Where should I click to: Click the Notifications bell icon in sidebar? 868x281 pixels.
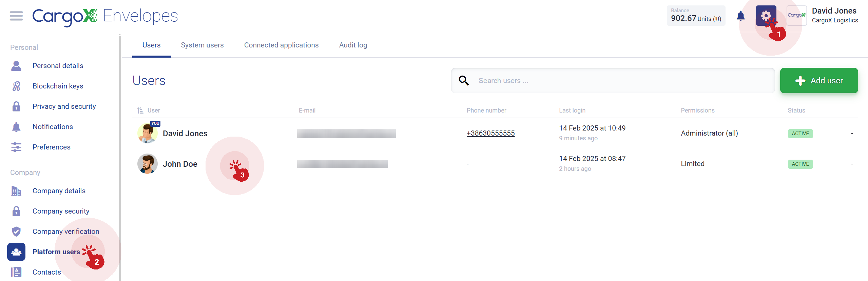pyautogui.click(x=16, y=127)
